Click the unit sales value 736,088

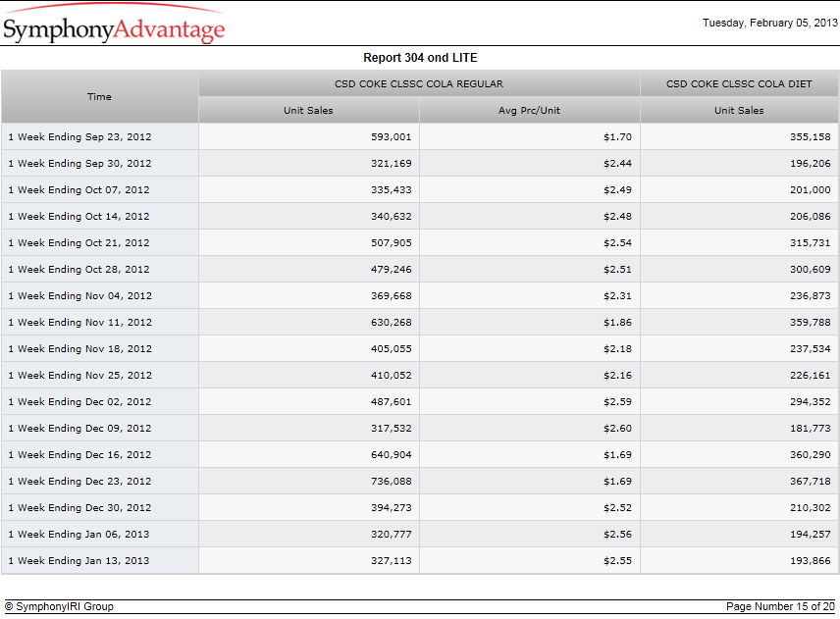[x=392, y=482]
